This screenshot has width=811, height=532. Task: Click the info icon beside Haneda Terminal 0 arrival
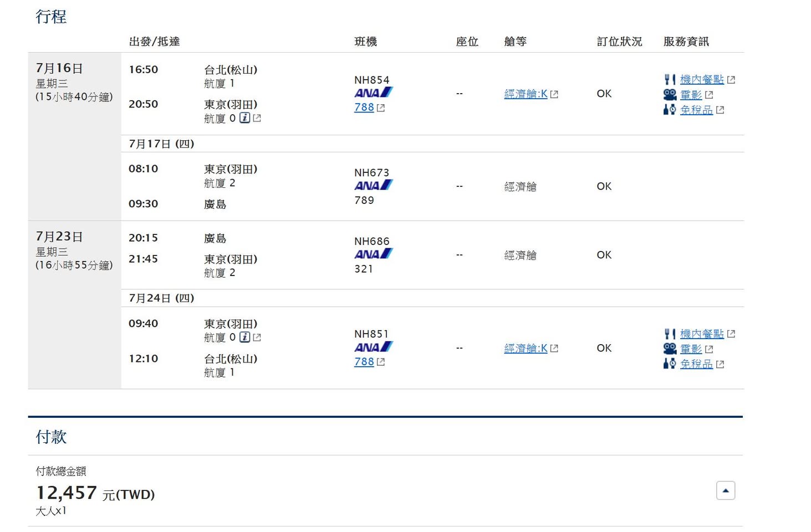(244, 118)
